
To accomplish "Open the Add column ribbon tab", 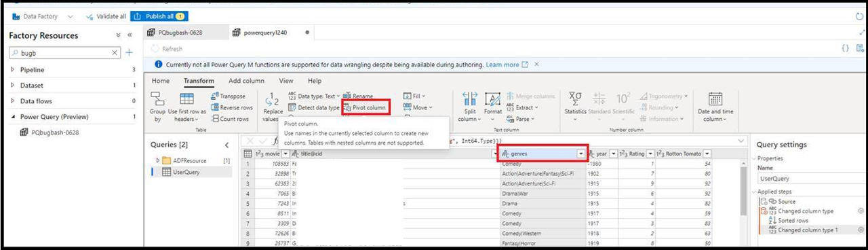I will coord(246,81).
